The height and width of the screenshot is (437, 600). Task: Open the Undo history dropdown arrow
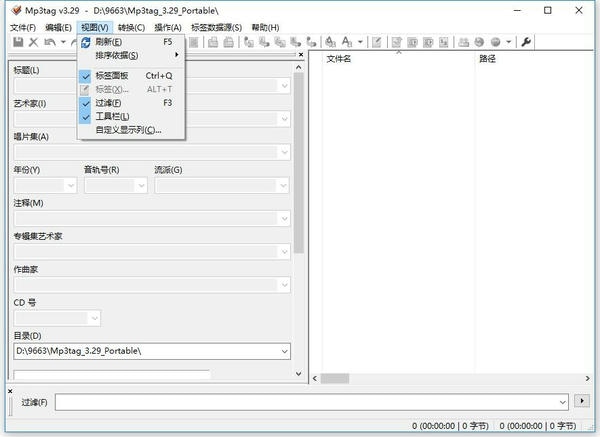[x=63, y=42]
